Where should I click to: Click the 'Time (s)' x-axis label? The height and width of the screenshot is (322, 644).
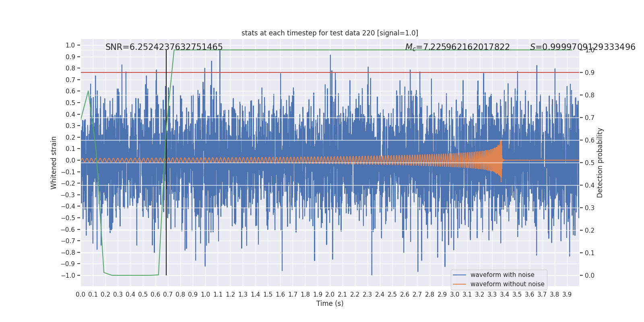coord(330,303)
